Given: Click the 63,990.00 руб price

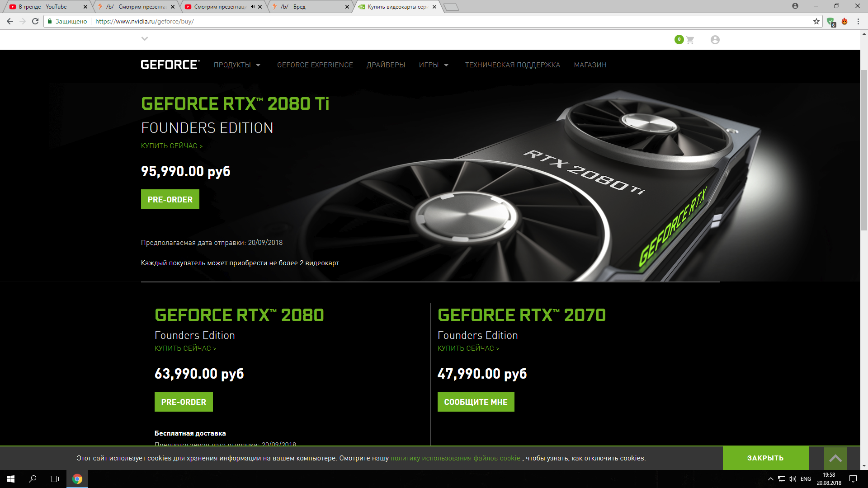Looking at the screenshot, I should [x=199, y=374].
